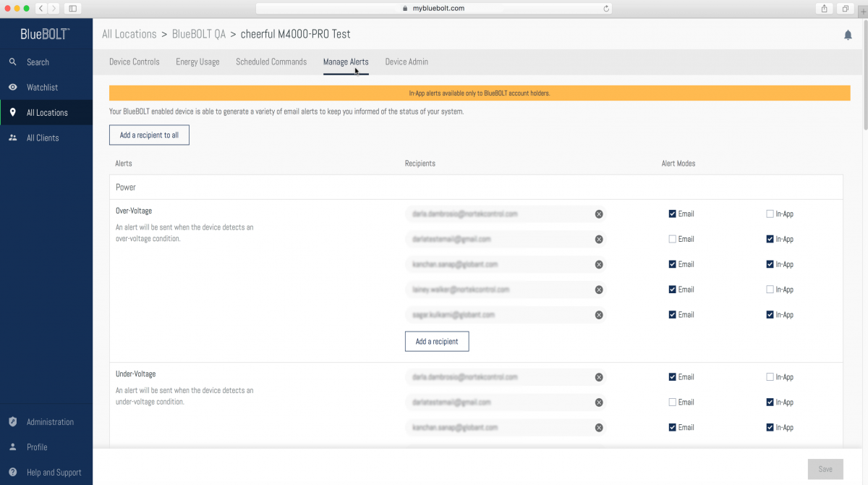The image size is (868, 485).
Task: Open Administration from the sidebar
Action: coord(50,421)
